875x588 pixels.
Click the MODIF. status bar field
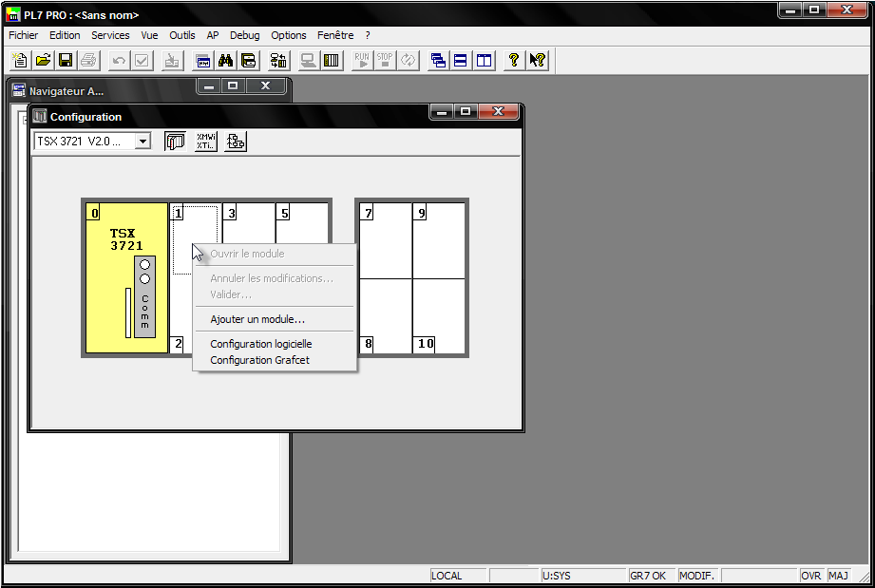tap(698, 575)
